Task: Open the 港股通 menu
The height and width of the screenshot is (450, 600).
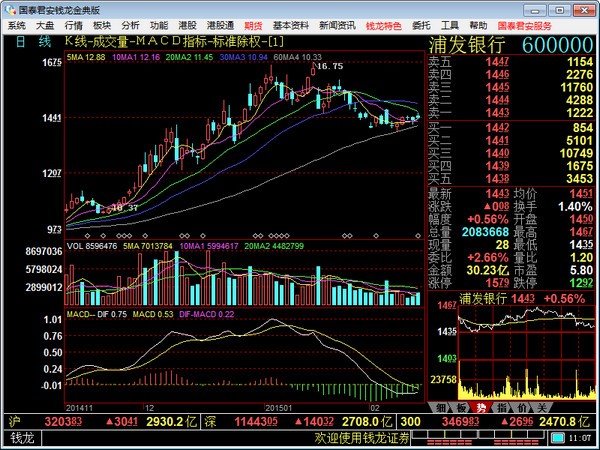Action: pos(219,24)
